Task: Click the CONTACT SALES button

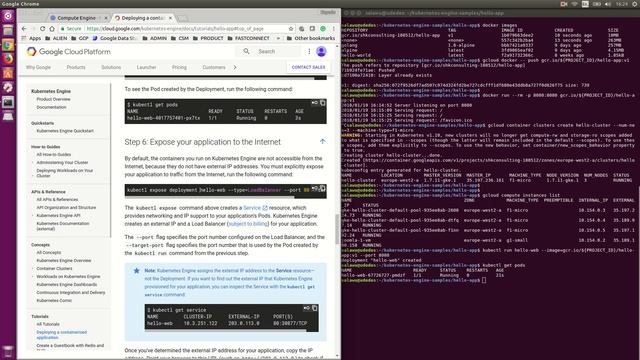Action: [x=309, y=67]
